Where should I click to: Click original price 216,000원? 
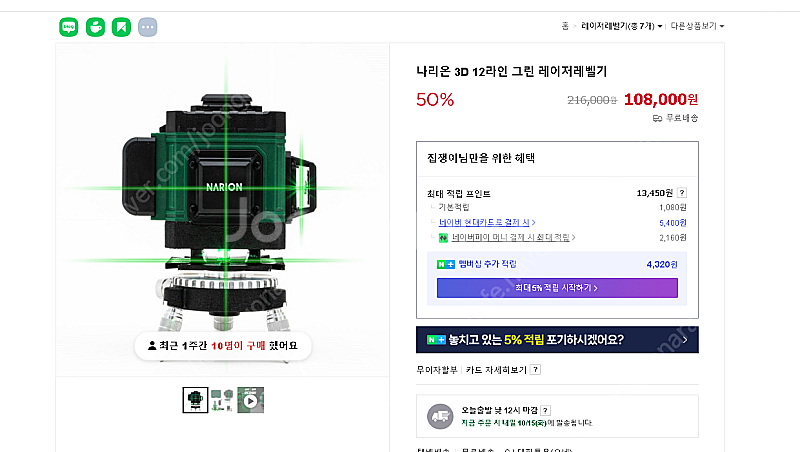point(592,101)
